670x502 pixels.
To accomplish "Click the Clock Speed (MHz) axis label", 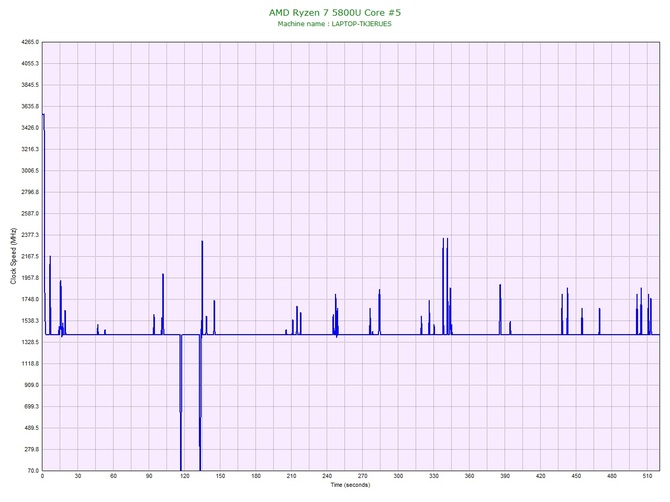I will coord(13,256).
